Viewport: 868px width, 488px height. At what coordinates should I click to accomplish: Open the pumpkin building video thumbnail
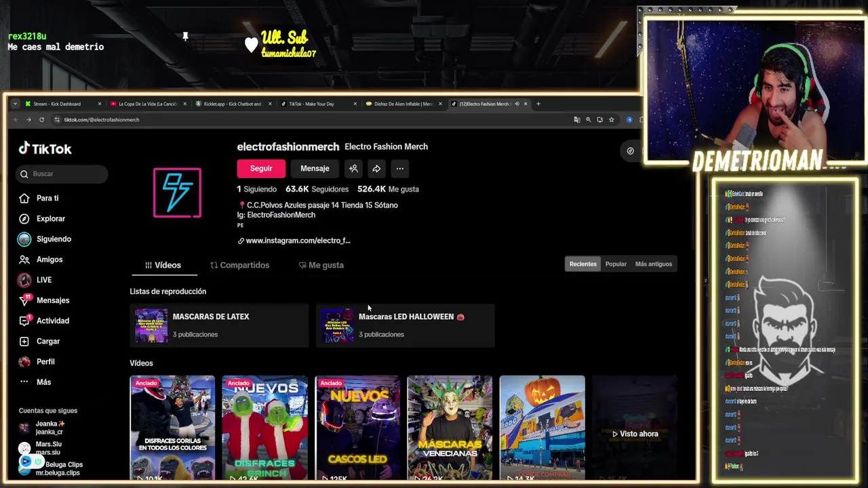pyautogui.click(x=542, y=428)
